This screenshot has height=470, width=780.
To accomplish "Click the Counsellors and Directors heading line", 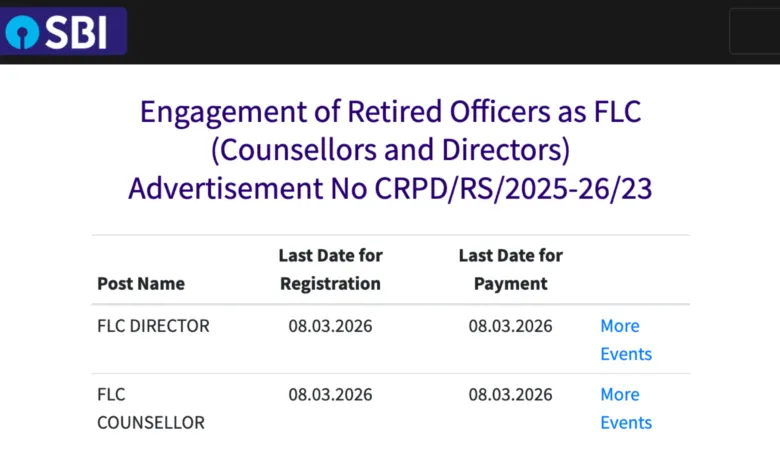I will coord(390,149).
